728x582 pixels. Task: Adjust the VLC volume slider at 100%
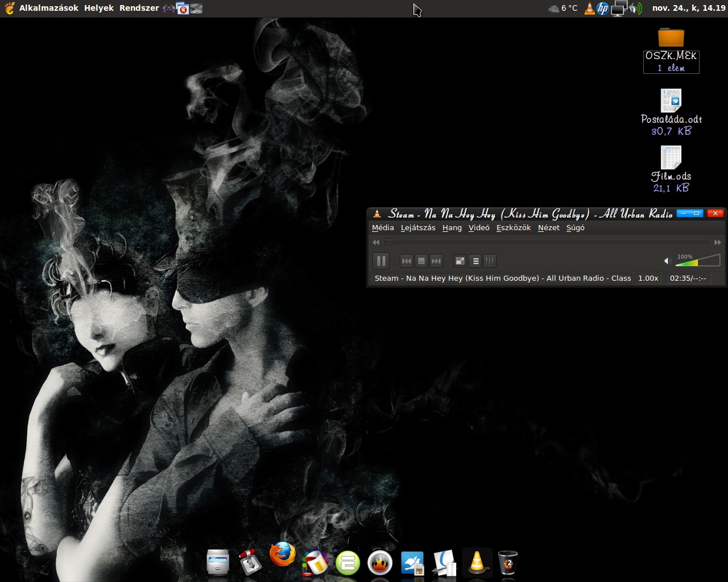698,260
